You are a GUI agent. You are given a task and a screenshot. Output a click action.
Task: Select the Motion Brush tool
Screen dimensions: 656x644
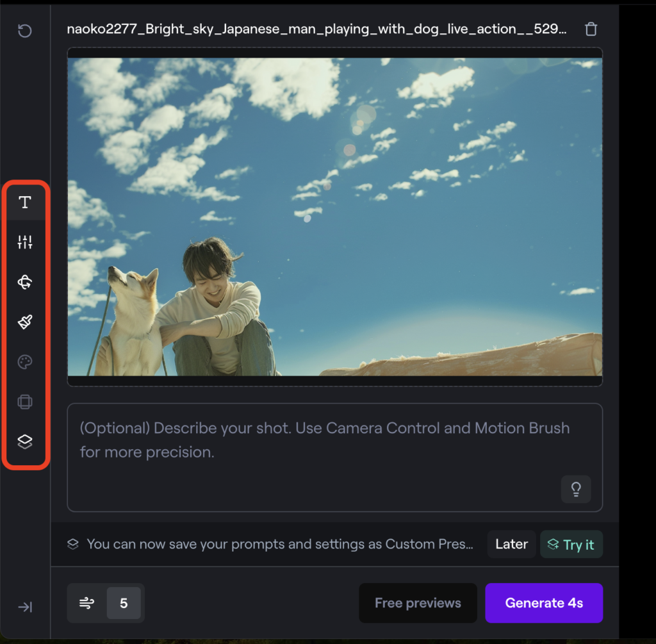(25, 322)
